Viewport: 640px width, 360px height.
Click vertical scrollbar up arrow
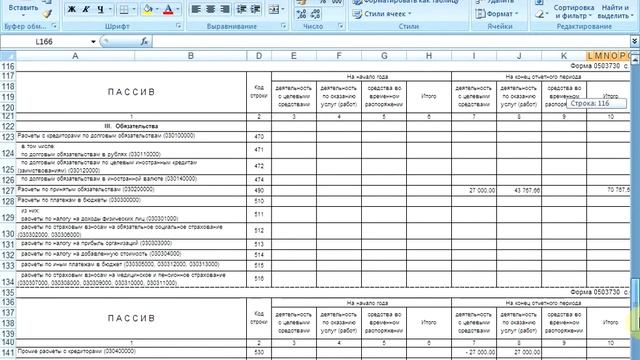point(635,59)
